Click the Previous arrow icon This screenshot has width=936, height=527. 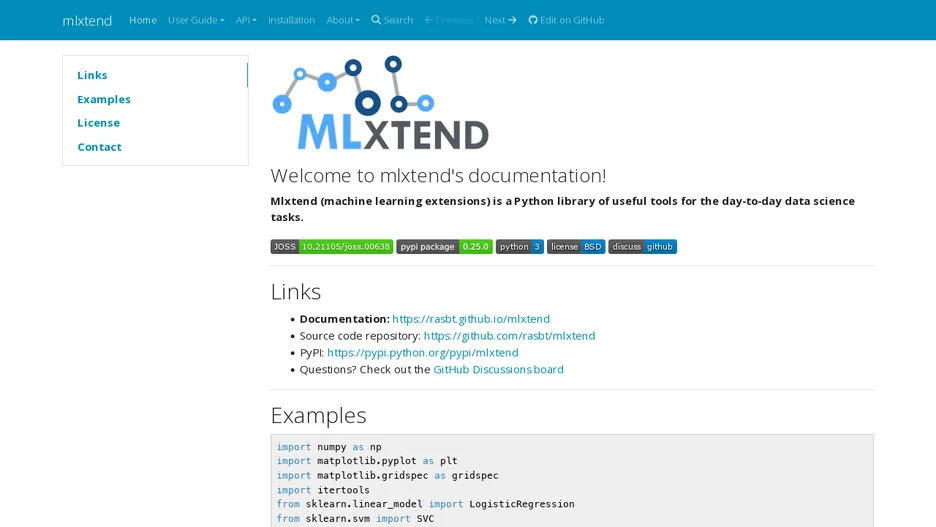(429, 20)
